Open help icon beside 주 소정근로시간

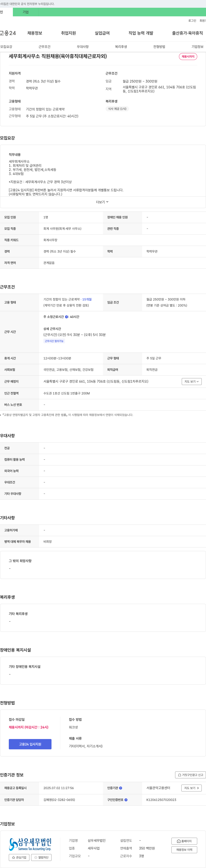(66, 317)
